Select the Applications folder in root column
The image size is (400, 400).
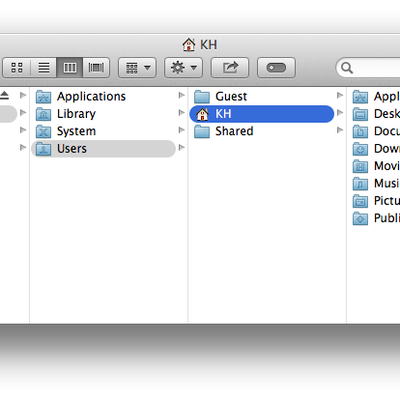pos(103,97)
